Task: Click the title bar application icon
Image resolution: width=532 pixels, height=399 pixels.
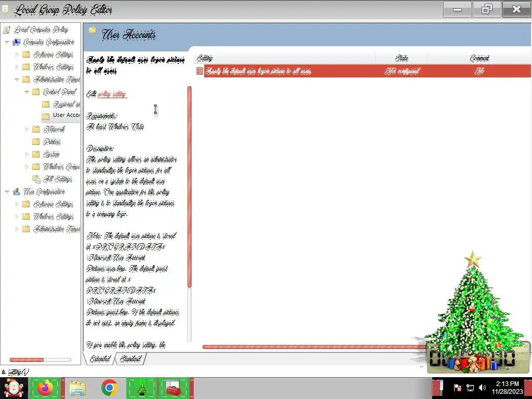Action: (x=5, y=9)
